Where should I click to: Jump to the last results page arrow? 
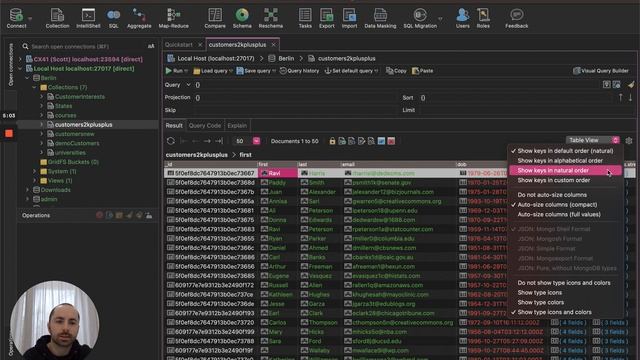point(219,141)
